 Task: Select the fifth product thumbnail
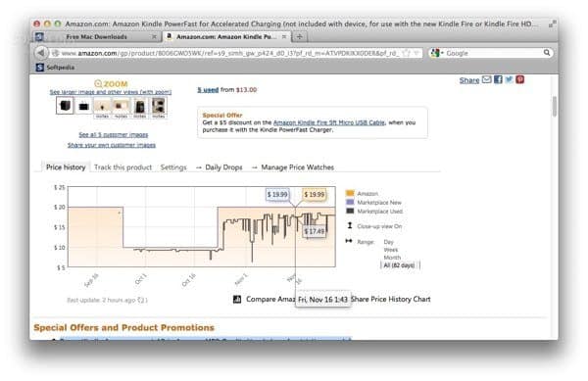(139, 107)
